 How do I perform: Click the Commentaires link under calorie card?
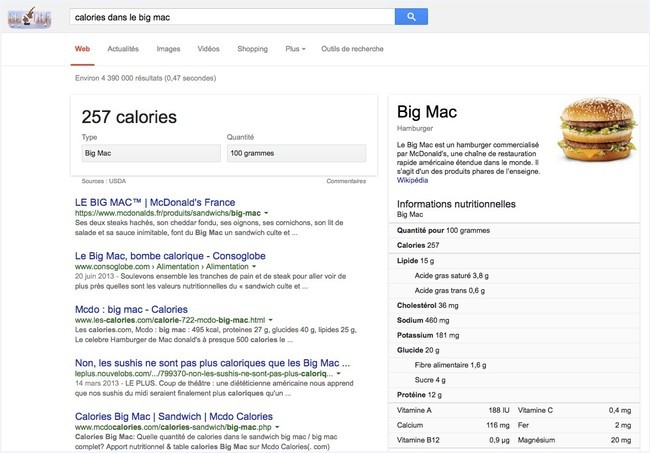pos(346,181)
